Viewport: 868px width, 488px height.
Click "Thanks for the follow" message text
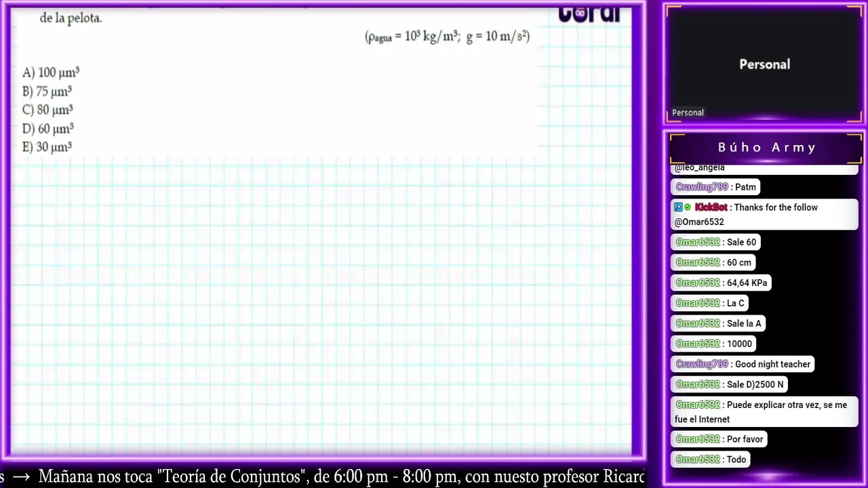(776, 207)
